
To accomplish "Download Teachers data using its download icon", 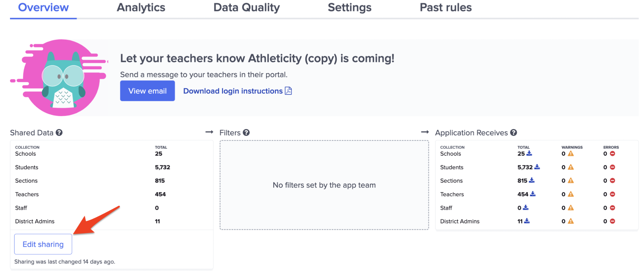I will (x=533, y=194).
